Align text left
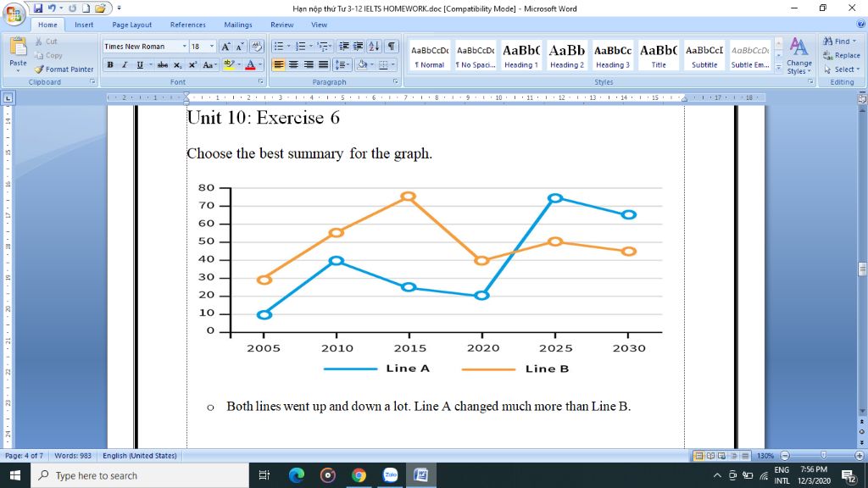The image size is (868, 488). coord(278,64)
